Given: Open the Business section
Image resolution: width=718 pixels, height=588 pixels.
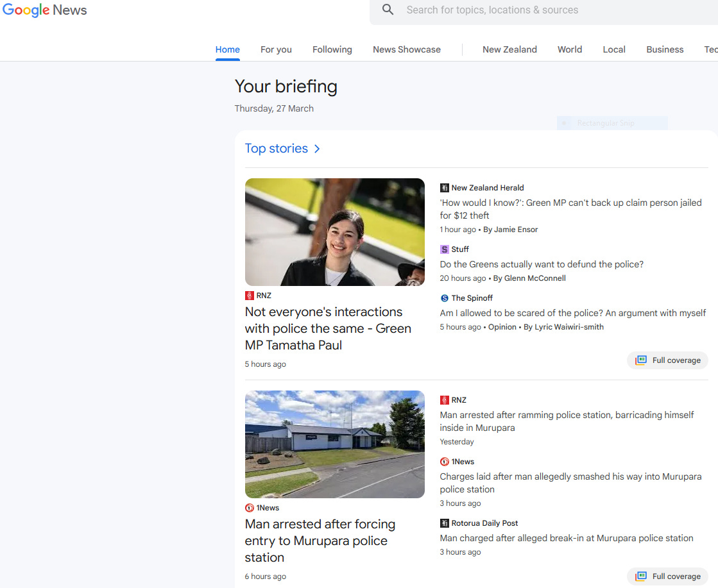Looking at the screenshot, I should coord(665,49).
